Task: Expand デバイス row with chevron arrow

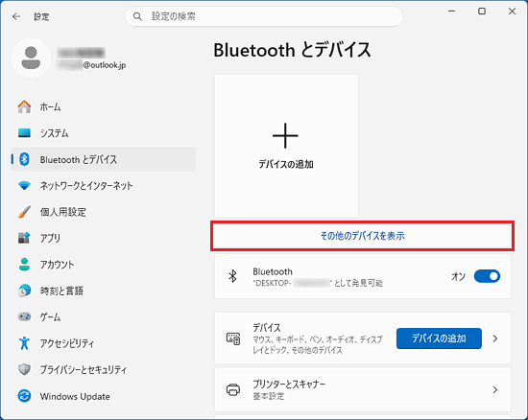Action: point(495,338)
